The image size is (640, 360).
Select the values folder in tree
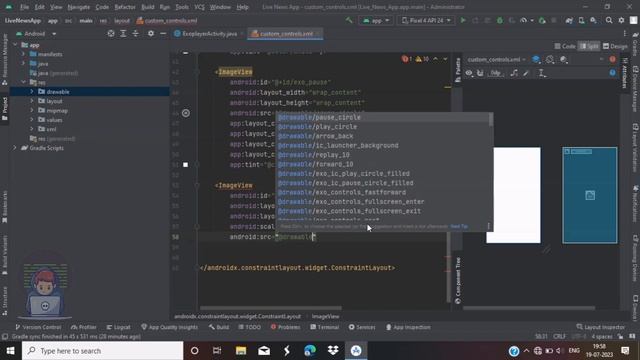[54, 120]
